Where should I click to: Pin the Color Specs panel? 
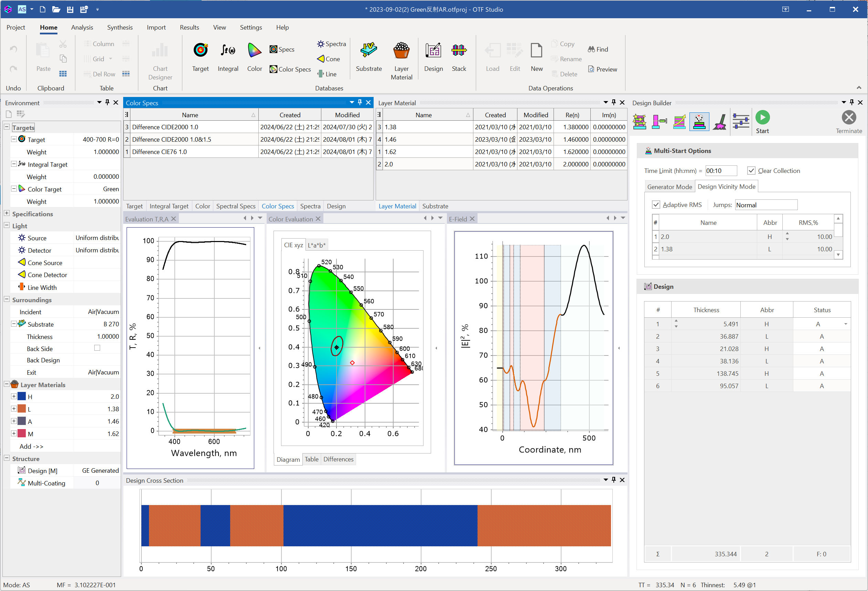pos(360,102)
